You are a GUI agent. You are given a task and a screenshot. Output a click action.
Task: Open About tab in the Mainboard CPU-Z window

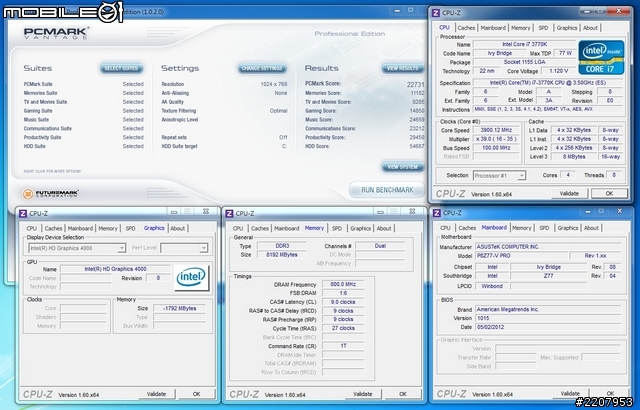tap(591, 228)
